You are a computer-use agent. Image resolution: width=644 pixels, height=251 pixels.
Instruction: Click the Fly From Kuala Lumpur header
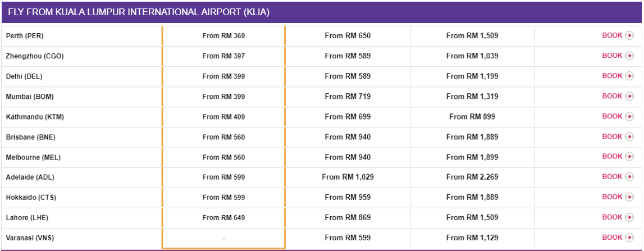tap(139, 12)
